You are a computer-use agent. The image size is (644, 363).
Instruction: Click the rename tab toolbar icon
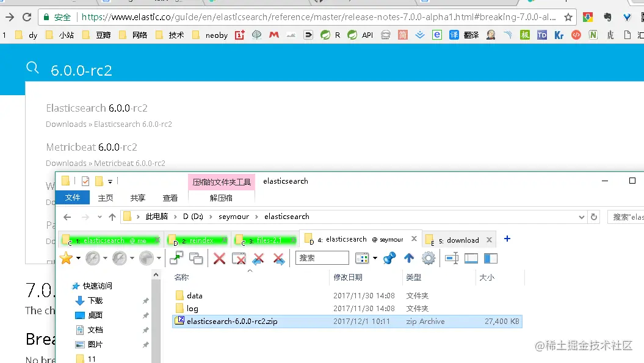(452, 258)
